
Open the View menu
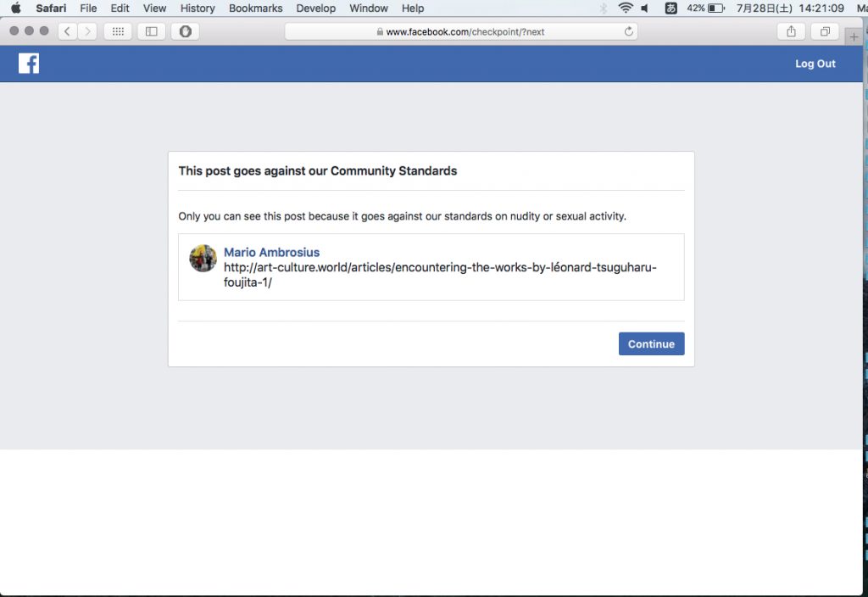[x=154, y=8]
